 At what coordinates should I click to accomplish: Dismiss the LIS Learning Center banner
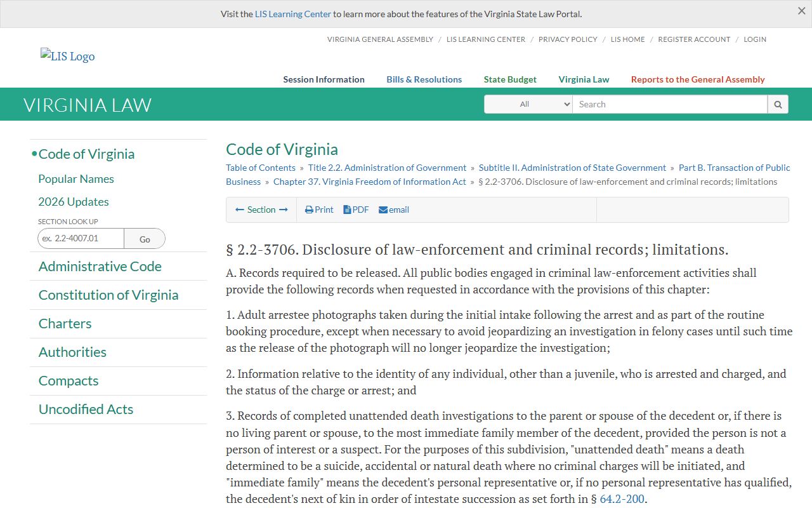[x=801, y=11]
